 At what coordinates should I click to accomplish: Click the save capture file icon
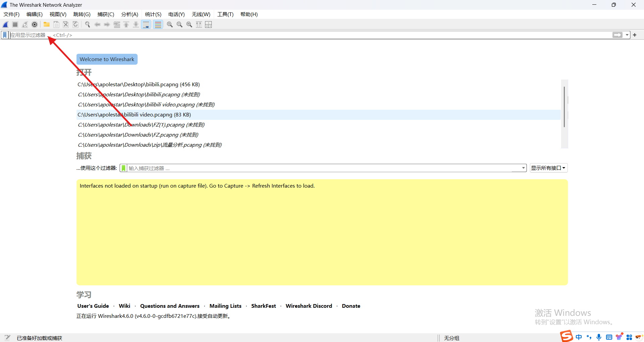[56, 25]
